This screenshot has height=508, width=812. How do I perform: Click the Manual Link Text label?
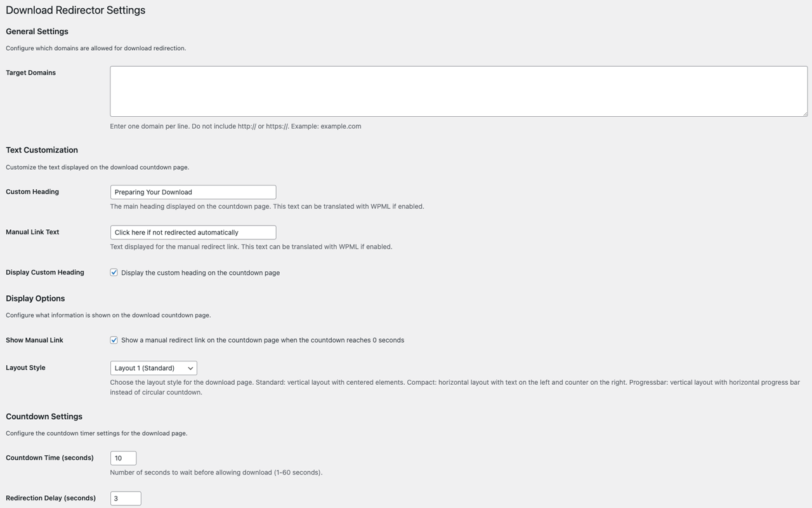tap(32, 232)
